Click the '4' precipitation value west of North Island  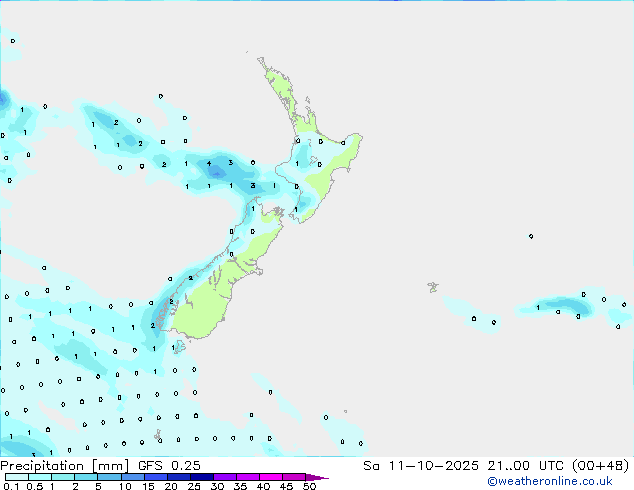209,163
